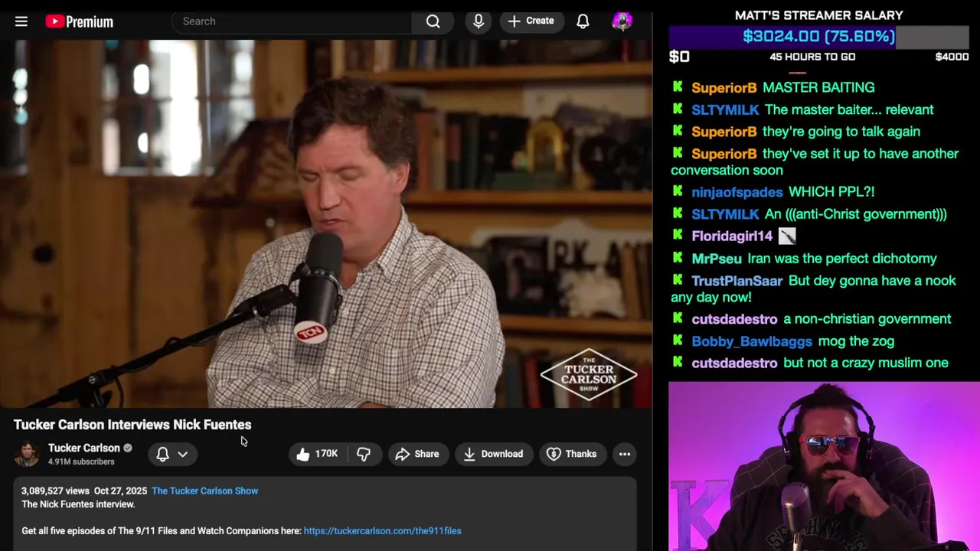Open the more actions three-dot menu
The height and width of the screenshot is (551, 980).
coord(625,454)
